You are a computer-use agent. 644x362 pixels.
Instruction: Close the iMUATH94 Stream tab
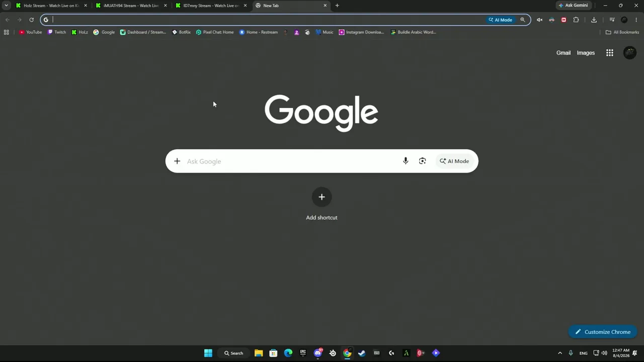click(166, 6)
